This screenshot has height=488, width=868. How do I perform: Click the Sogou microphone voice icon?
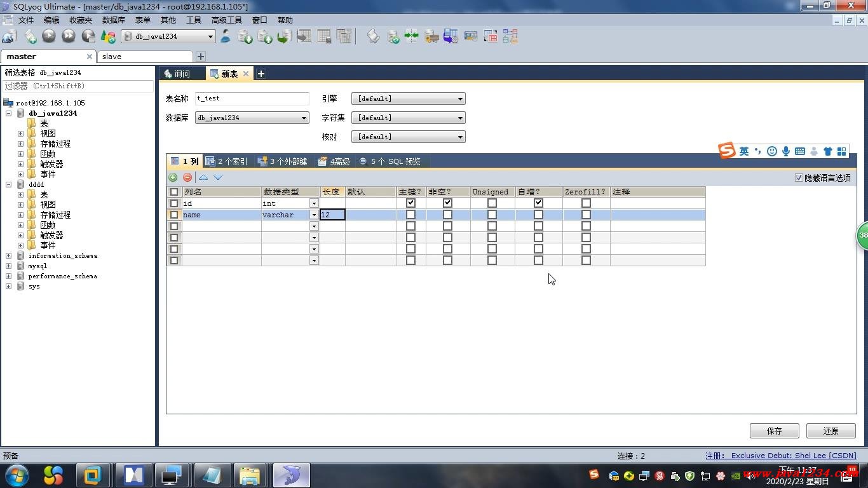(x=786, y=151)
